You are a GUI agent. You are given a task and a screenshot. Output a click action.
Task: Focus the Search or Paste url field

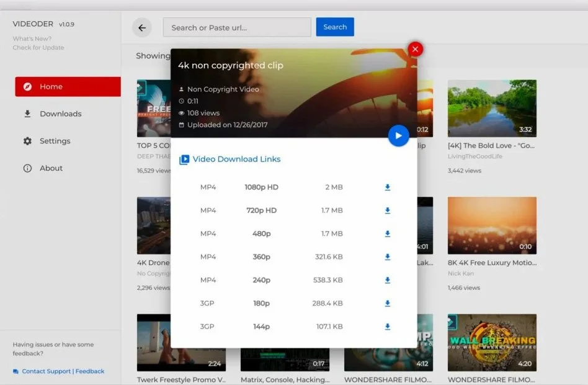click(237, 27)
